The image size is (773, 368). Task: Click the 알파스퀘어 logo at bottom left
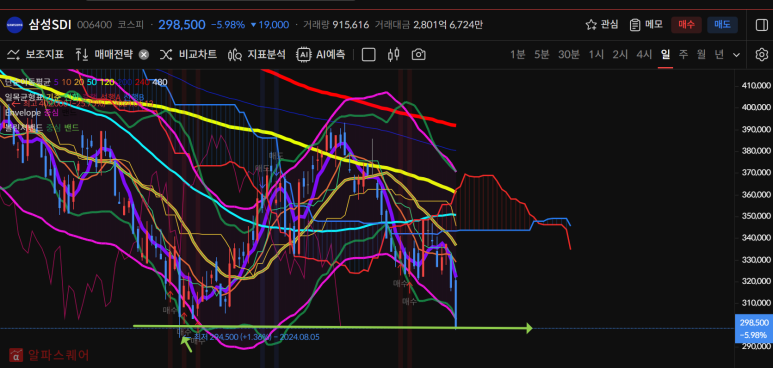pyautogui.click(x=49, y=355)
